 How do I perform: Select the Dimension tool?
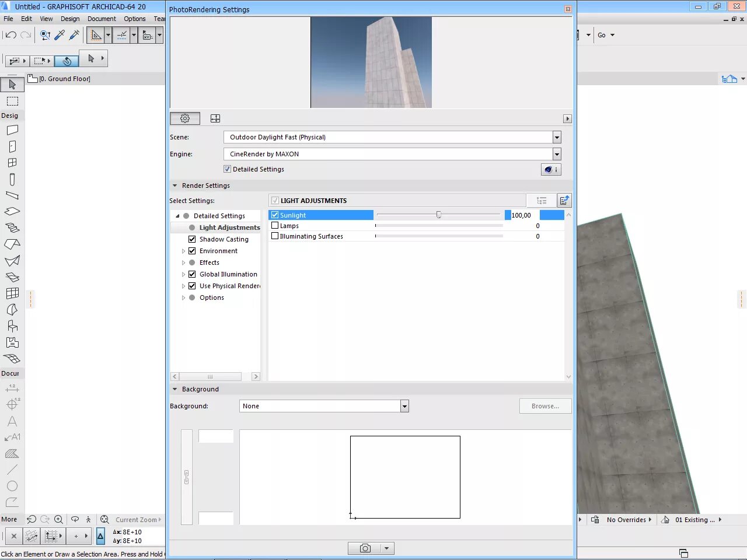tap(12, 388)
